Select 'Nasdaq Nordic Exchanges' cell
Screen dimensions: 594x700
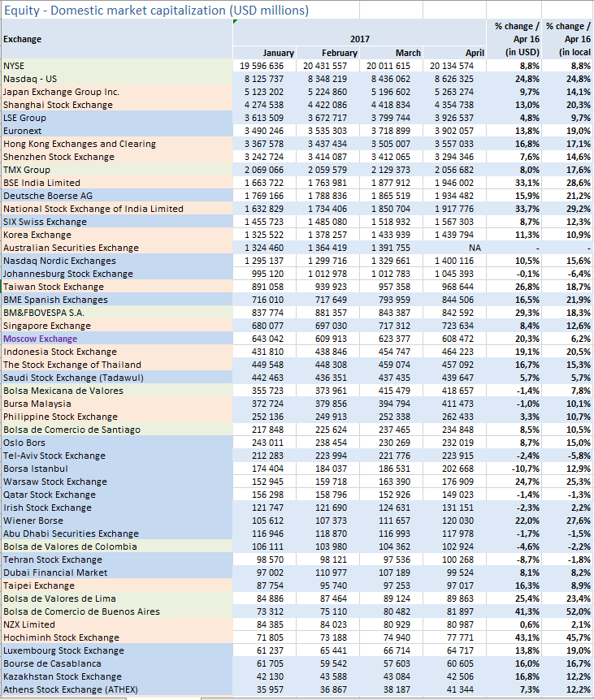coord(117,261)
